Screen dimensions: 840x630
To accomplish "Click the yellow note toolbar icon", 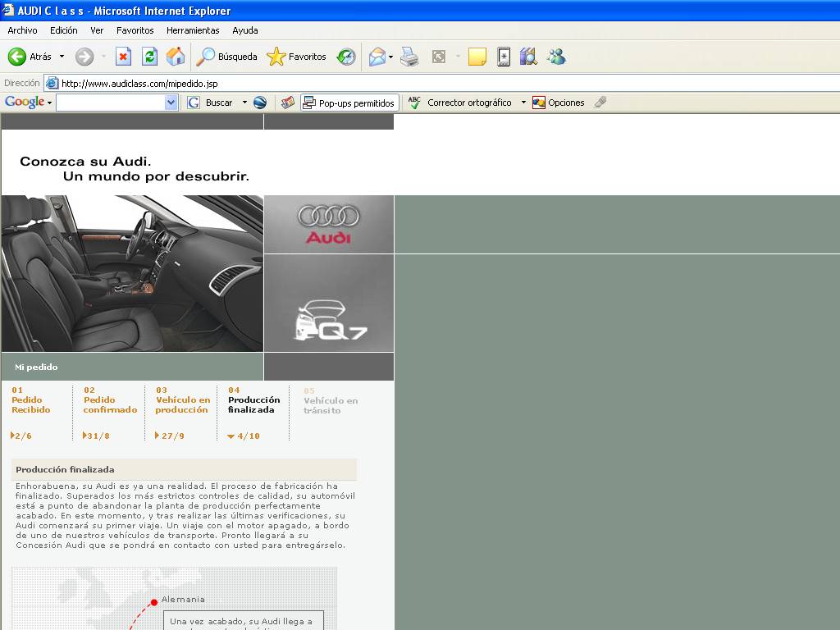I will click(477, 57).
